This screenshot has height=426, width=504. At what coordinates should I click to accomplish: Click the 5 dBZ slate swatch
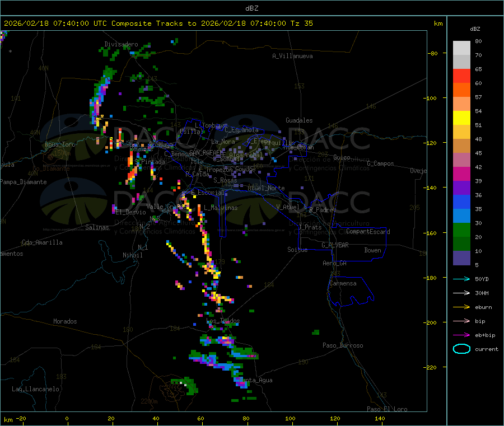[461, 258]
